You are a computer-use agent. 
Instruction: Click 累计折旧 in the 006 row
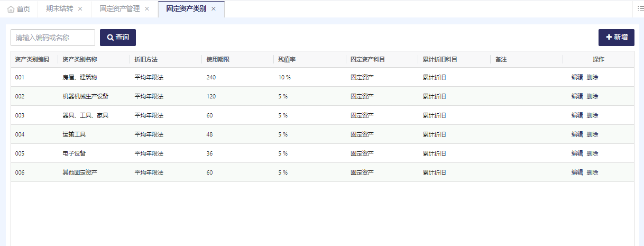coord(435,172)
